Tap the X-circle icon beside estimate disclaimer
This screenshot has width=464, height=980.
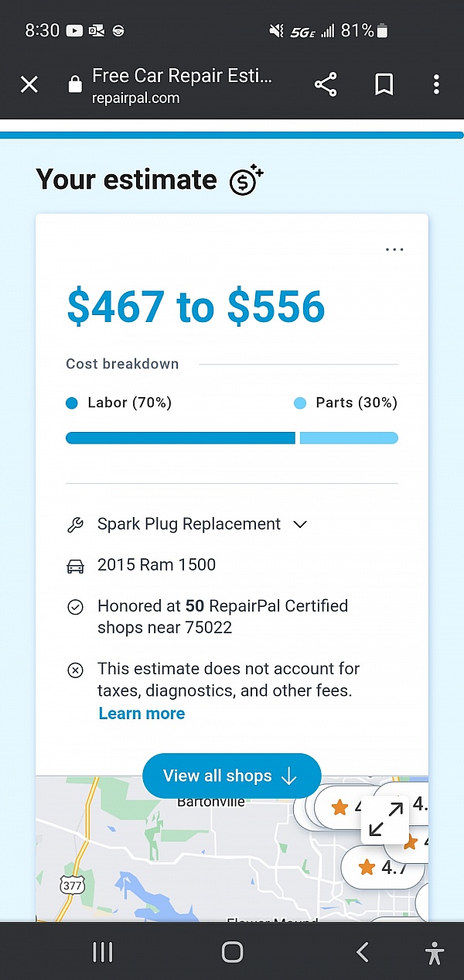click(x=75, y=670)
